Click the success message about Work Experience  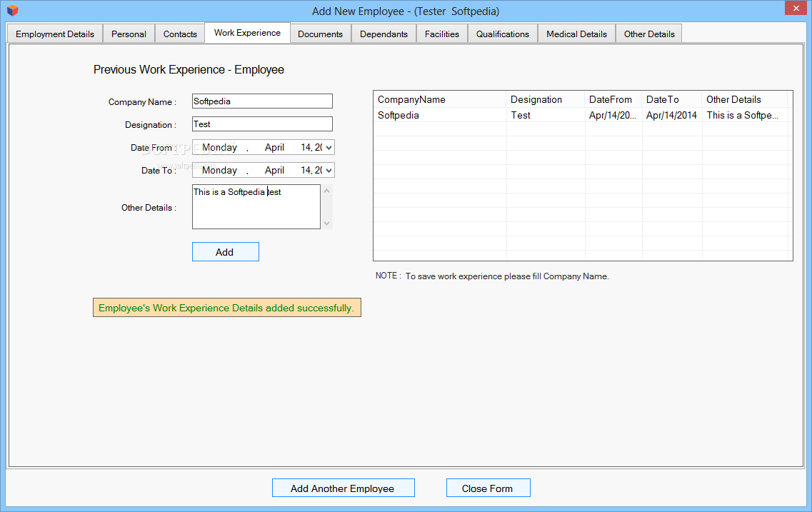tap(227, 308)
